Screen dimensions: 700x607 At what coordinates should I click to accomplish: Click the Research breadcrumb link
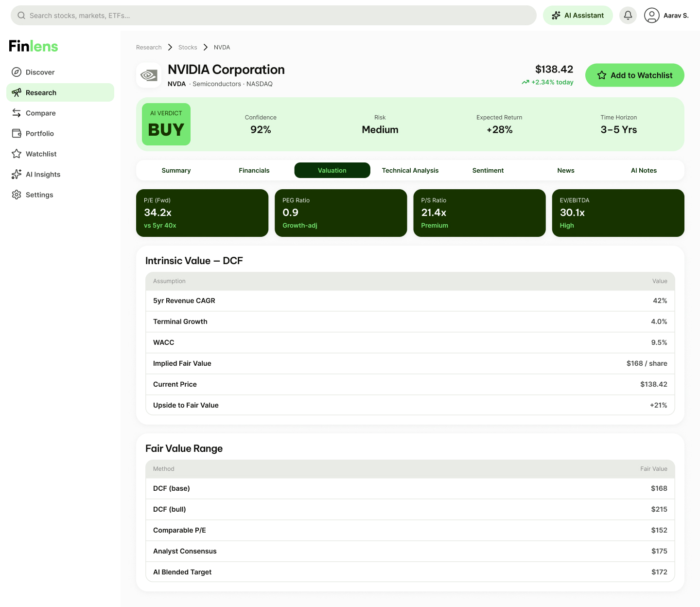click(149, 47)
